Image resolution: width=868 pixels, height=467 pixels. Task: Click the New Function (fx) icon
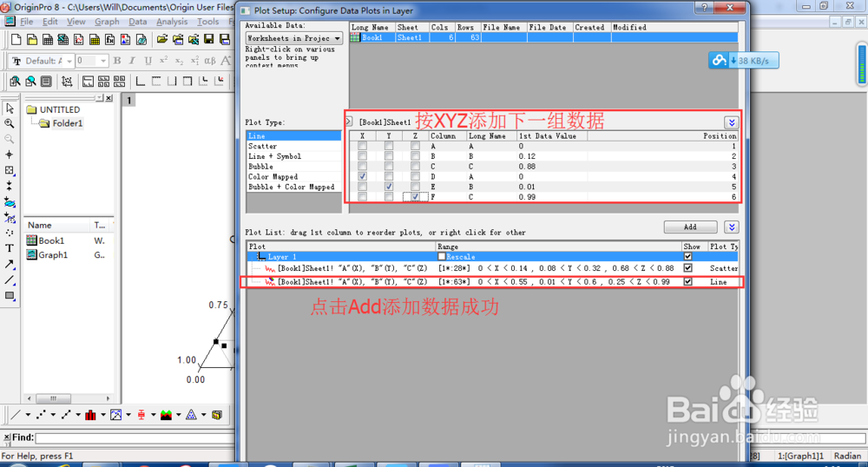(110, 39)
